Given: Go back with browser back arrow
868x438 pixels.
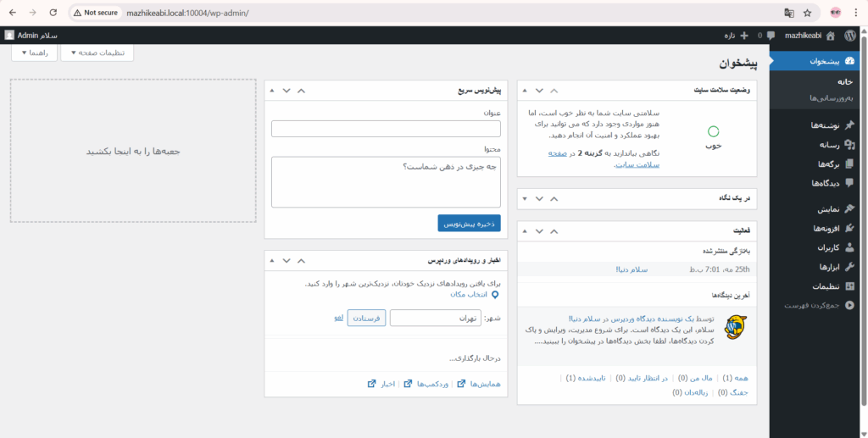Looking at the screenshot, I should click(x=13, y=12).
